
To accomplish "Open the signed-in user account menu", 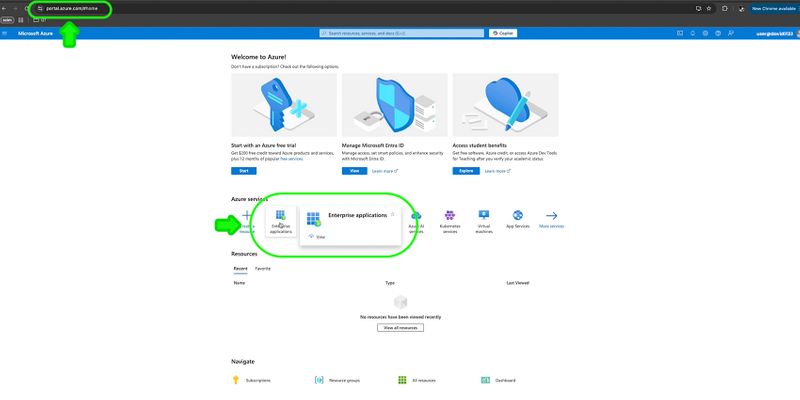I will coord(777,33).
